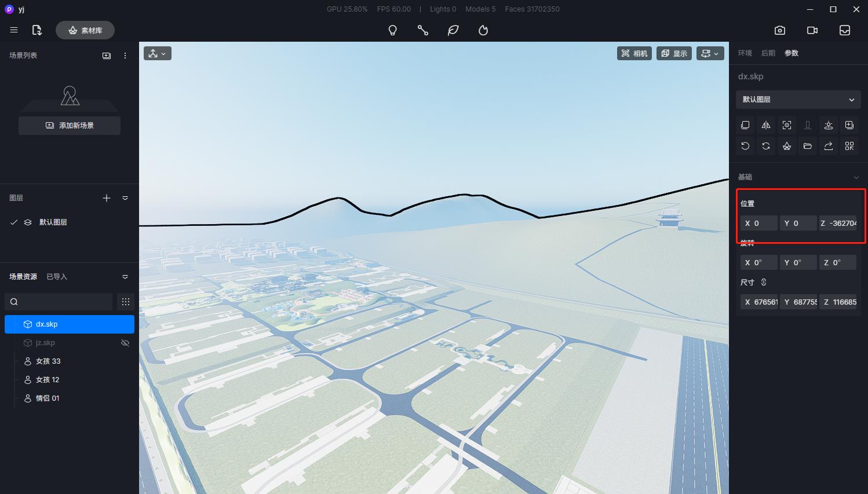Collapse the 基础 section chevron
Image resolution: width=868 pixels, height=494 pixels.
(856, 177)
